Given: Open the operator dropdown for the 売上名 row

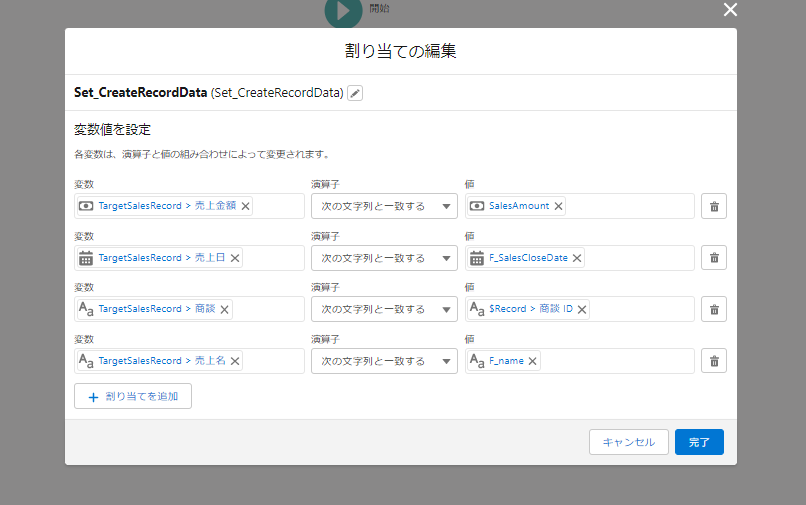Looking at the screenshot, I should [384, 361].
